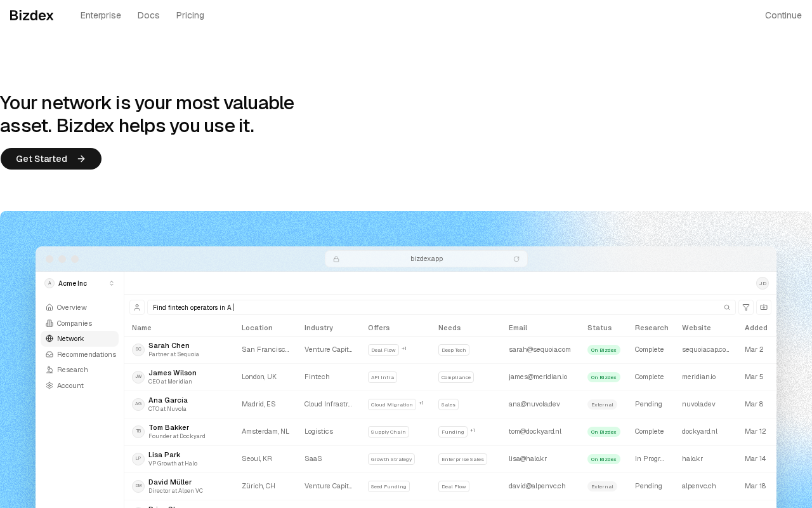Open Overview in the sidebar
Viewport: 812px width, 508px height.
pos(79,307)
